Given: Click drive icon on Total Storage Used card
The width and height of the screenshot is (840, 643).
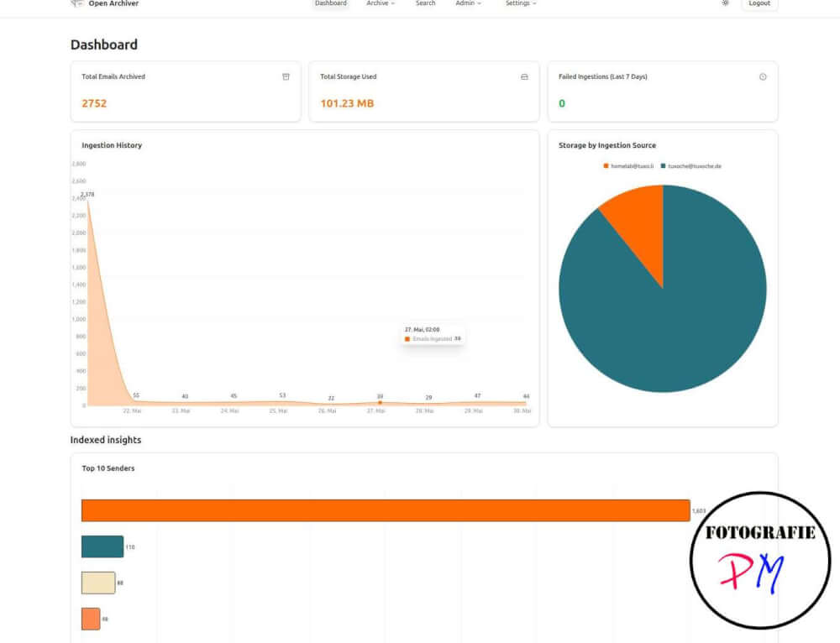Looking at the screenshot, I should tap(524, 76).
